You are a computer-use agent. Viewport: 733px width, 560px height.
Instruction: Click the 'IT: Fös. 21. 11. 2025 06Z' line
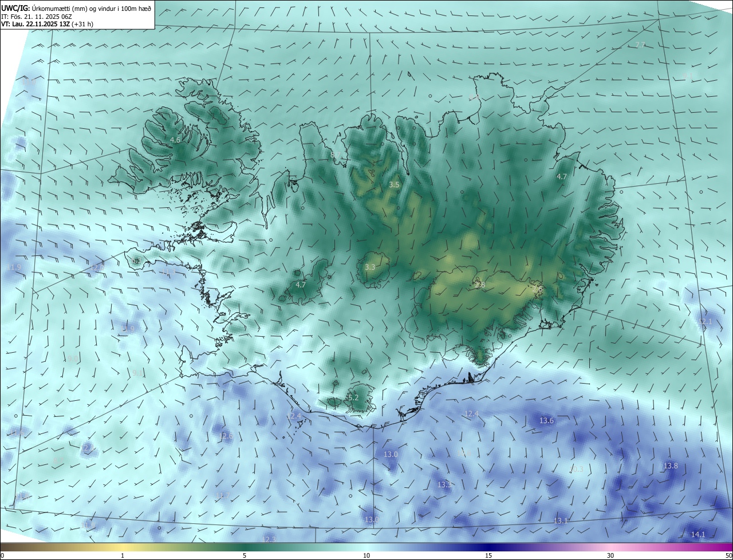(x=36, y=16)
